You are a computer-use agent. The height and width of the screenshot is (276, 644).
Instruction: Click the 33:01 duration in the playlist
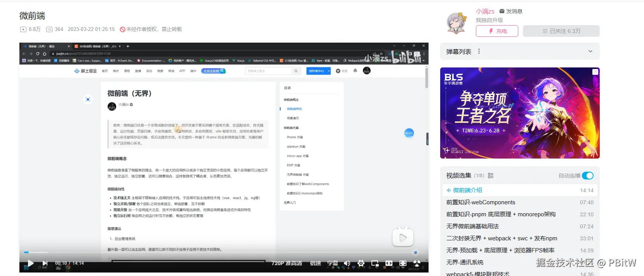(x=587, y=238)
